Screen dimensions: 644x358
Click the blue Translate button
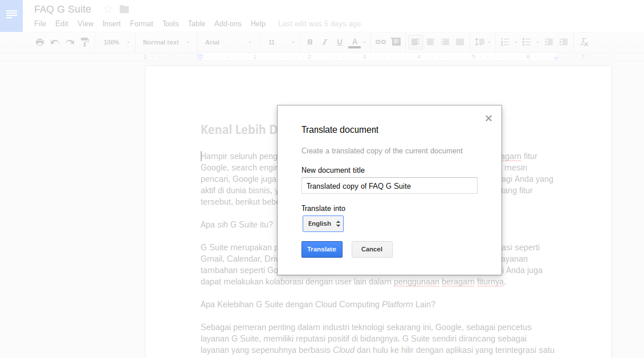[x=322, y=250]
